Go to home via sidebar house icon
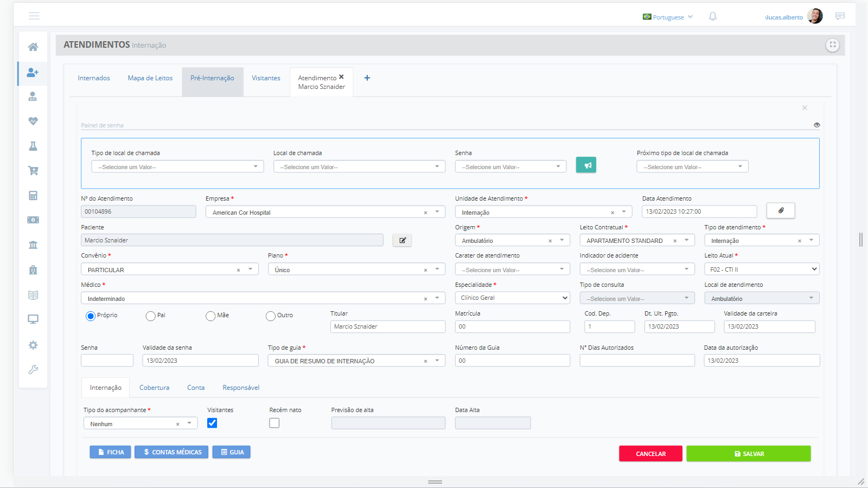 (33, 47)
